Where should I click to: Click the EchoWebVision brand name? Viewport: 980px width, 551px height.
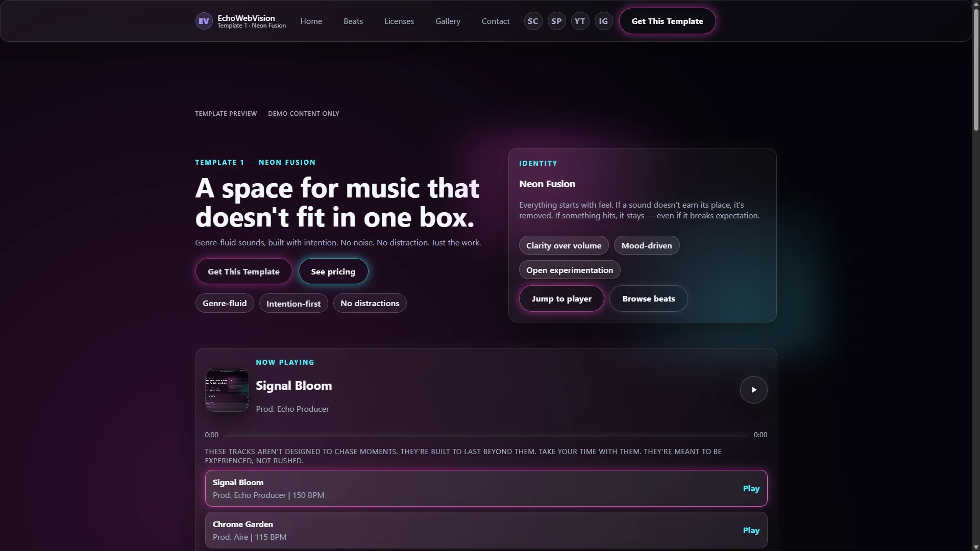246,18
